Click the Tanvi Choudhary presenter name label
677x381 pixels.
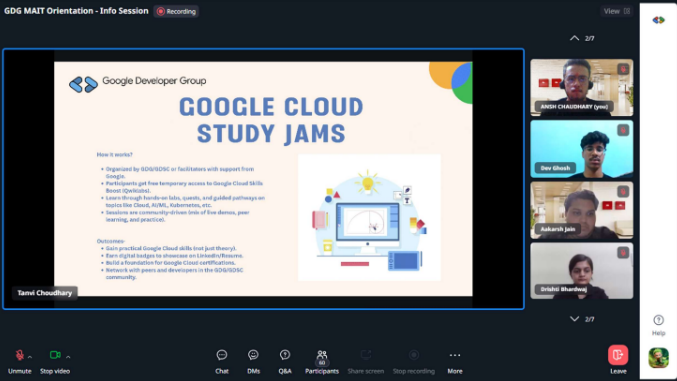pos(44,293)
